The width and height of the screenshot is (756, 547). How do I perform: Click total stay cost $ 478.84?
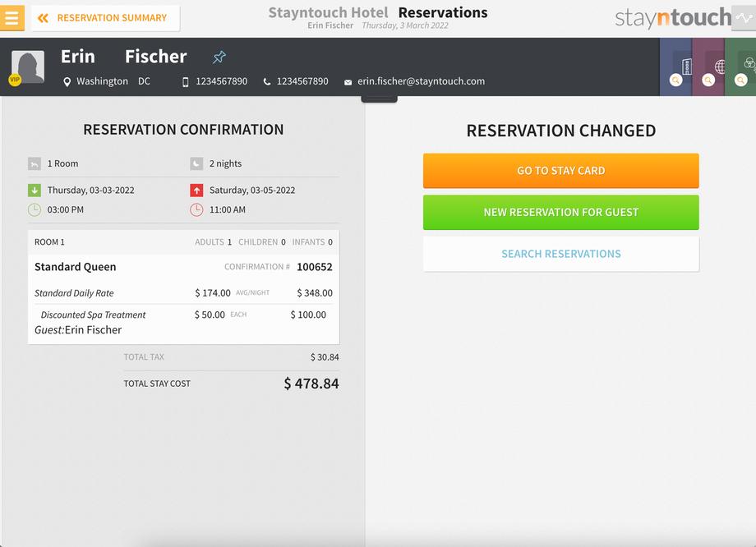coord(311,384)
